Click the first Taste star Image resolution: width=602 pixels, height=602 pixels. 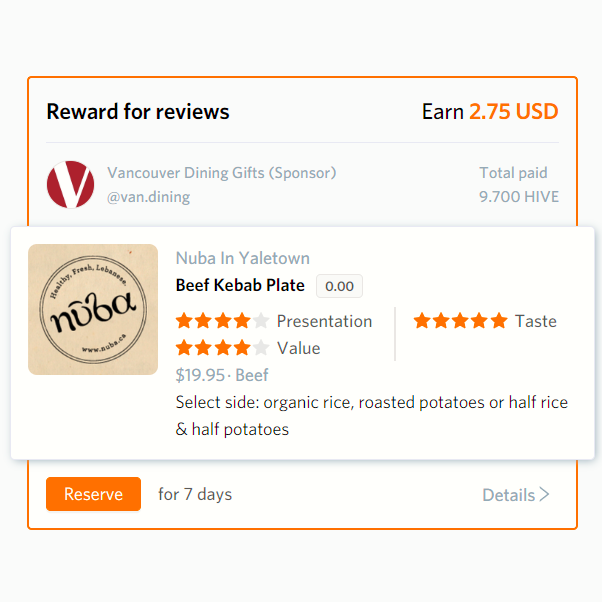click(422, 321)
